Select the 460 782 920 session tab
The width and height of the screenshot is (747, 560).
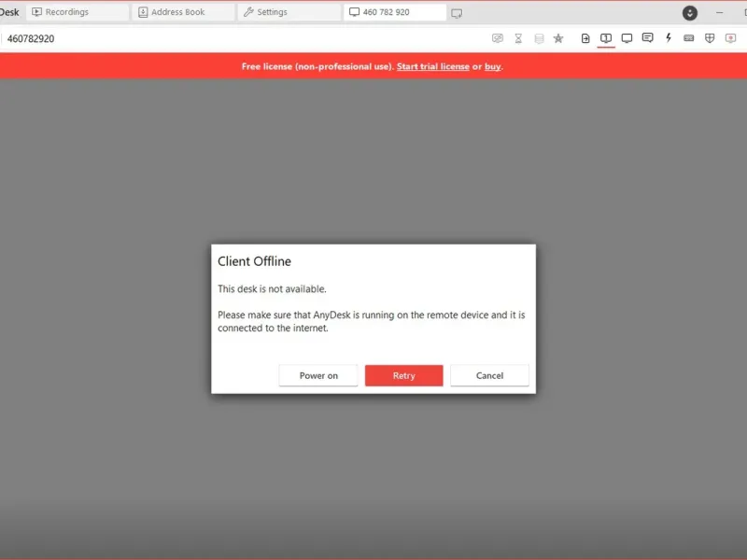click(395, 12)
